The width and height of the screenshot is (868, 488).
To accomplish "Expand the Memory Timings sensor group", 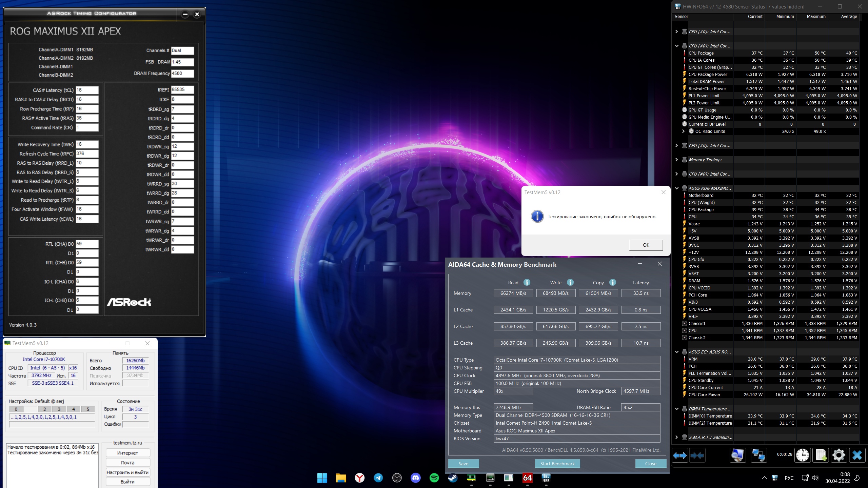I will pos(676,160).
